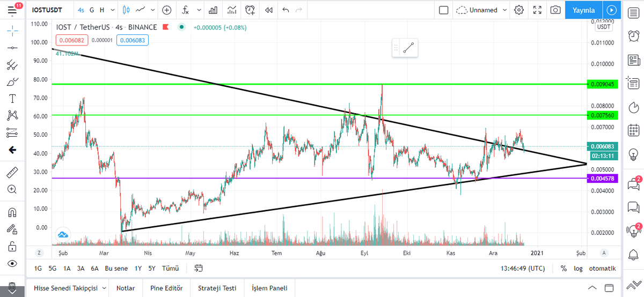Screen dimensions: 644x297
Task: Open the chart settings gear
Action: pos(518,10)
